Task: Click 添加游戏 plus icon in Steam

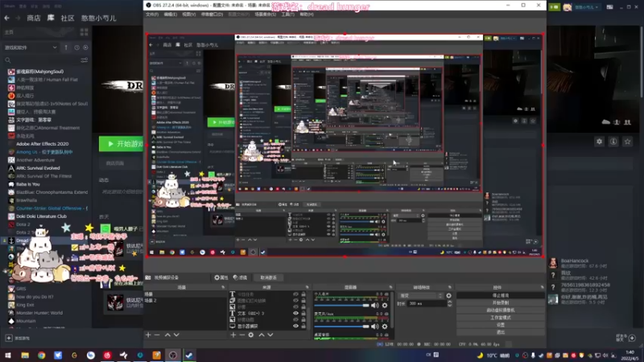Action: tap(9, 338)
